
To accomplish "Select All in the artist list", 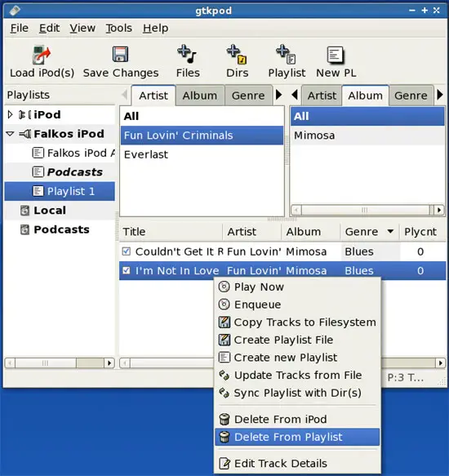I will coord(202,116).
